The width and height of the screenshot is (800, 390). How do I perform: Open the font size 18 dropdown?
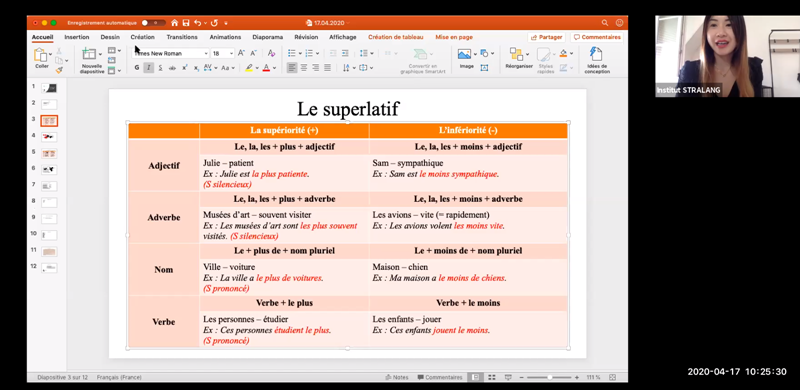click(x=223, y=53)
